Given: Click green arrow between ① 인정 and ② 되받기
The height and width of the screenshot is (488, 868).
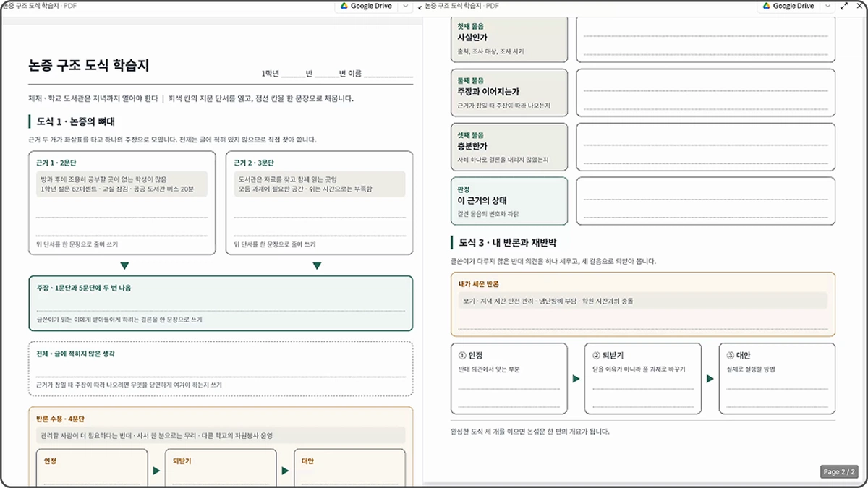Looking at the screenshot, I should (x=576, y=378).
